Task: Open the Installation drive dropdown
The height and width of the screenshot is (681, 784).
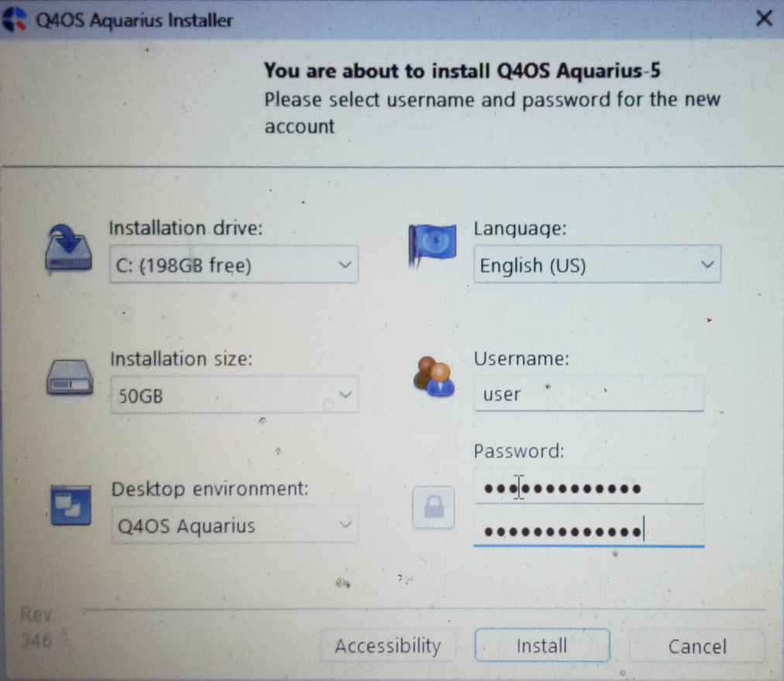Action: click(233, 266)
